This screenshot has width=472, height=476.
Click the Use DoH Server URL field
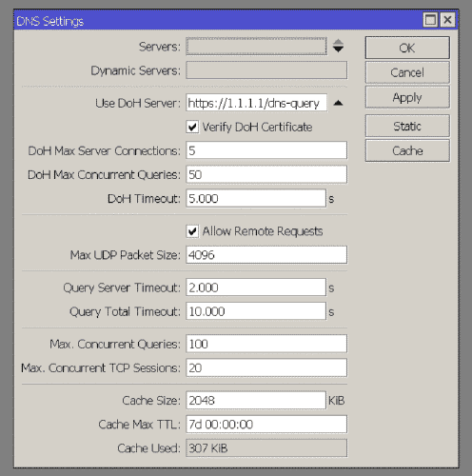[x=256, y=103]
